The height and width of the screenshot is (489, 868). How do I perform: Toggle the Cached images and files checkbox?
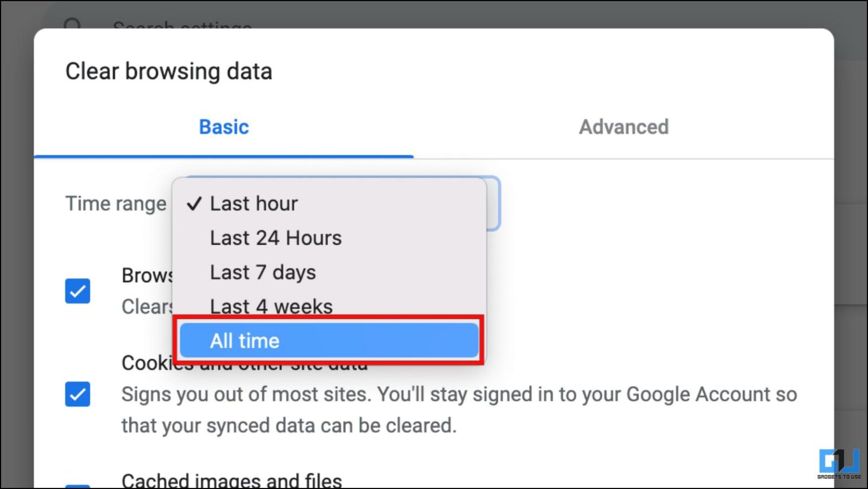pos(77,486)
